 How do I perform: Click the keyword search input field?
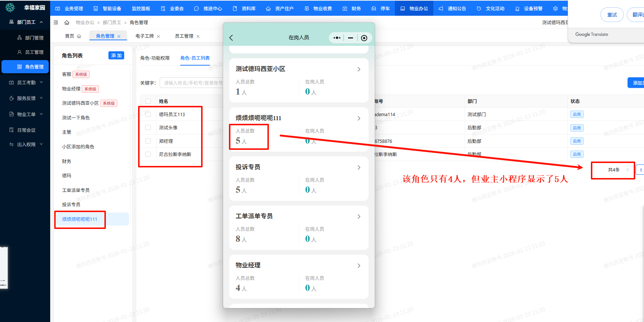[x=192, y=83]
